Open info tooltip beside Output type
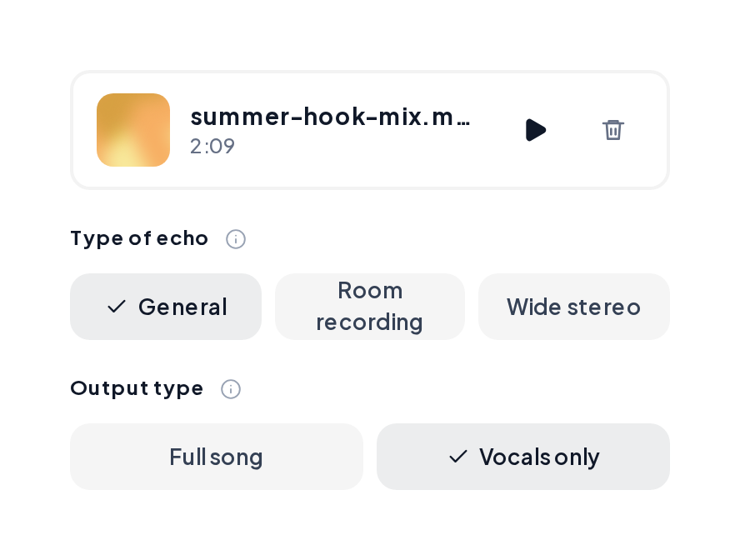 coord(231,388)
